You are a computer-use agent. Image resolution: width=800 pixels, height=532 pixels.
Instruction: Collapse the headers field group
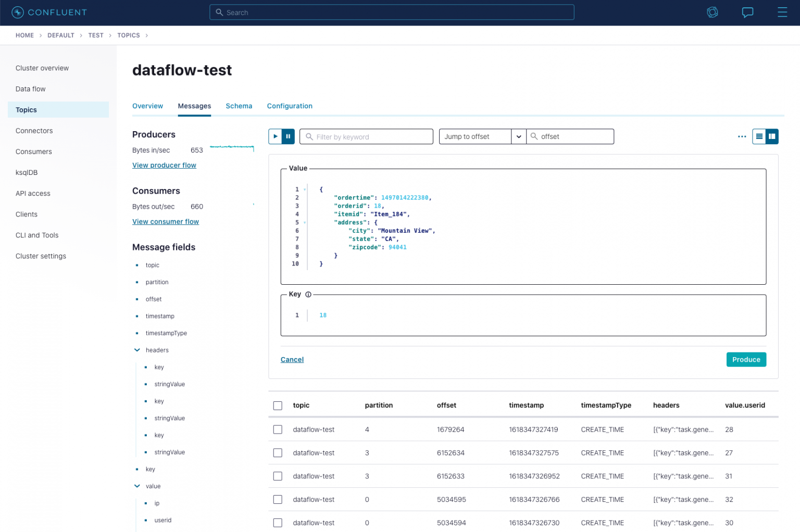pyautogui.click(x=137, y=350)
